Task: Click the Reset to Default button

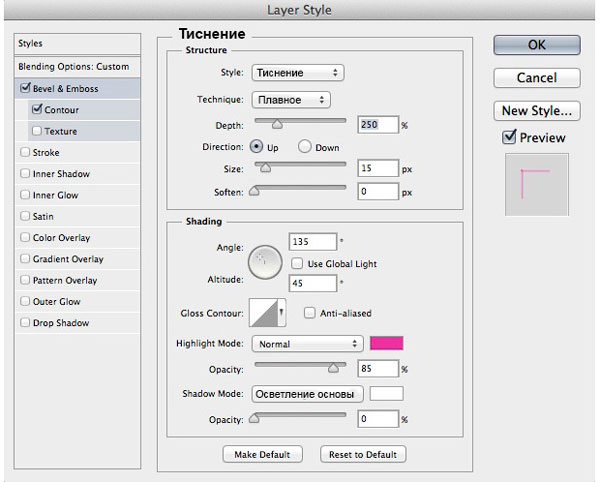Action: 363,454
